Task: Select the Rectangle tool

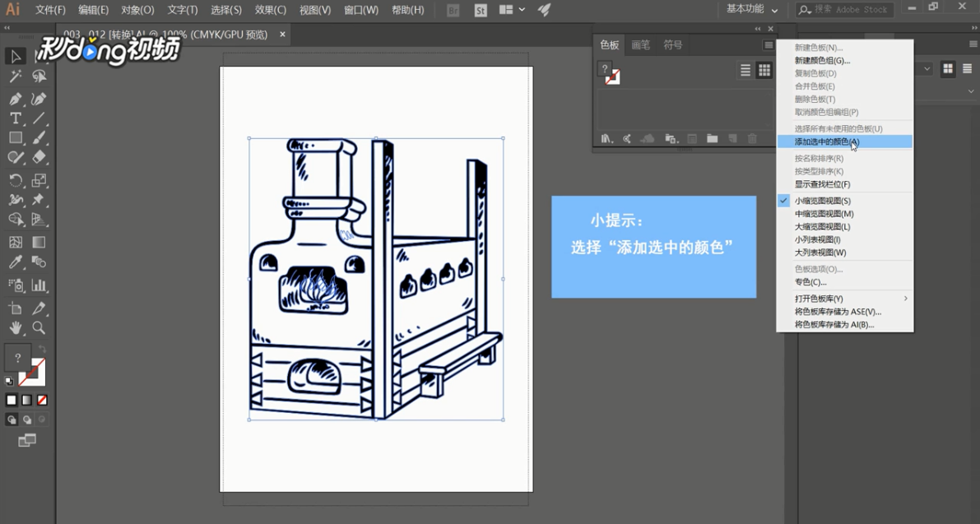Action: coord(15,137)
